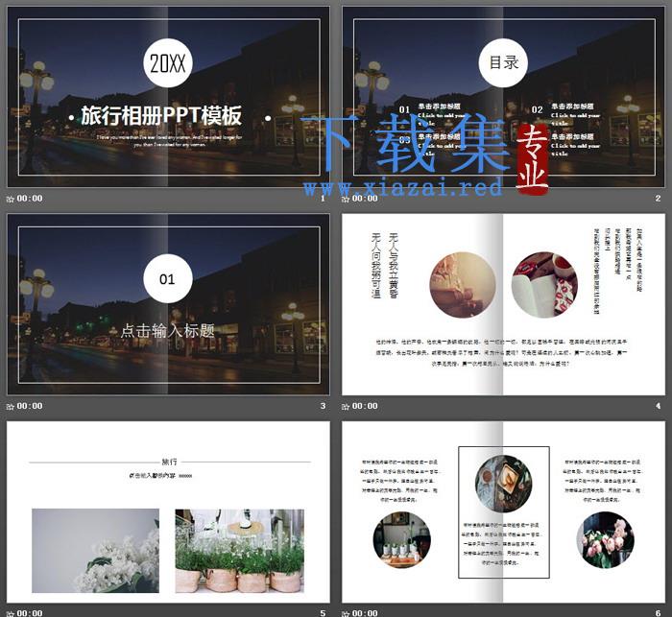Click the 目录 circle on slide 2
The image size is (672, 617).
(x=503, y=62)
